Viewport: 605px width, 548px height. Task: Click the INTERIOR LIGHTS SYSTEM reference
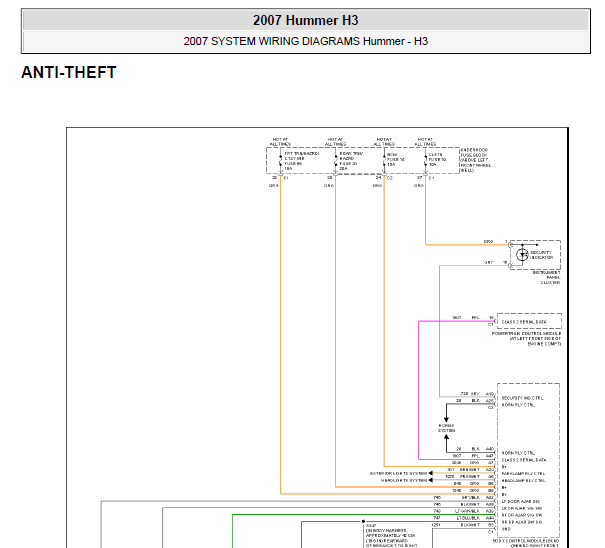(399, 473)
